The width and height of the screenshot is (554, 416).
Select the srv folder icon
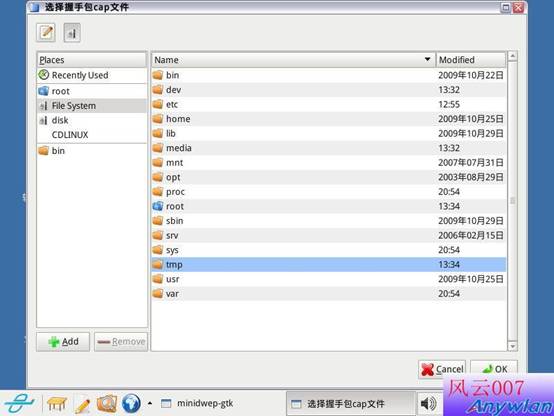(x=158, y=235)
